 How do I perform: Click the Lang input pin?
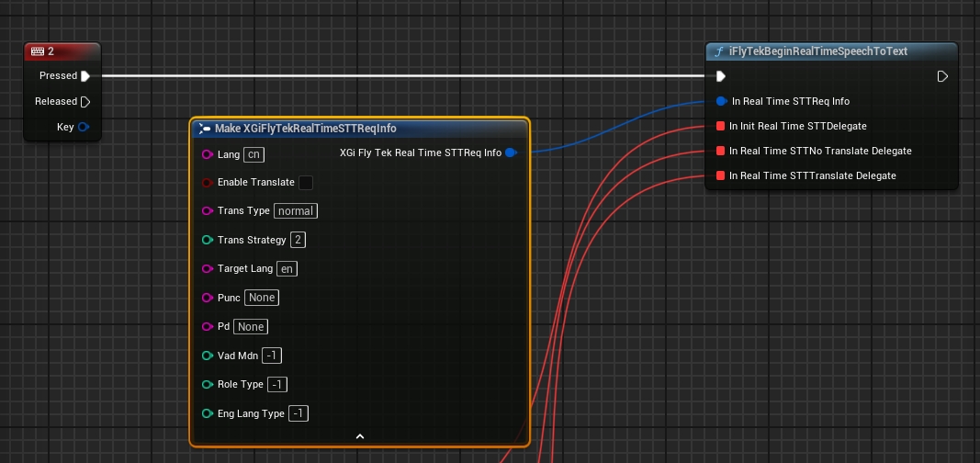(x=208, y=154)
